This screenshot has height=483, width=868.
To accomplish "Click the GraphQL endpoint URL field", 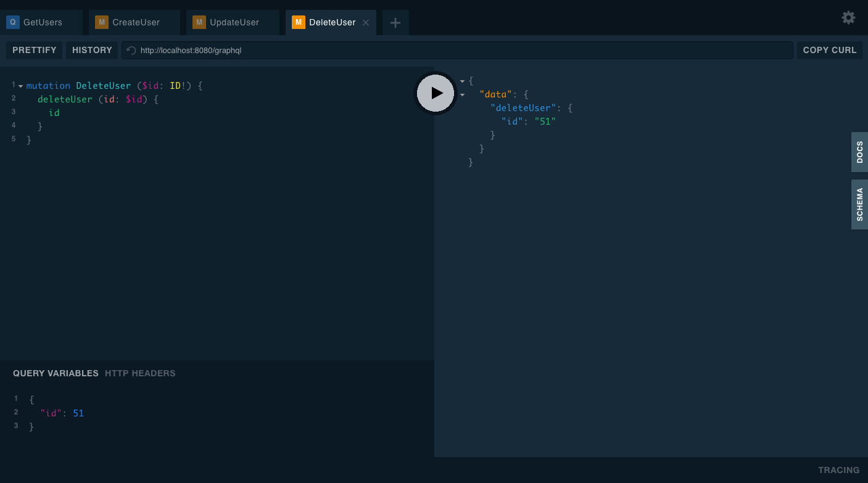I will [x=432, y=50].
